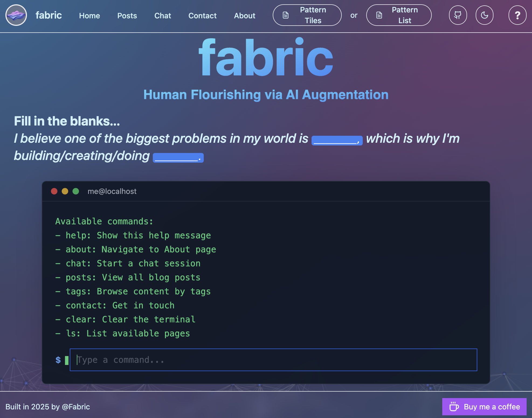This screenshot has width=532, height=418.
Task: Open help using the question mark icon
Action: (517, 15)
